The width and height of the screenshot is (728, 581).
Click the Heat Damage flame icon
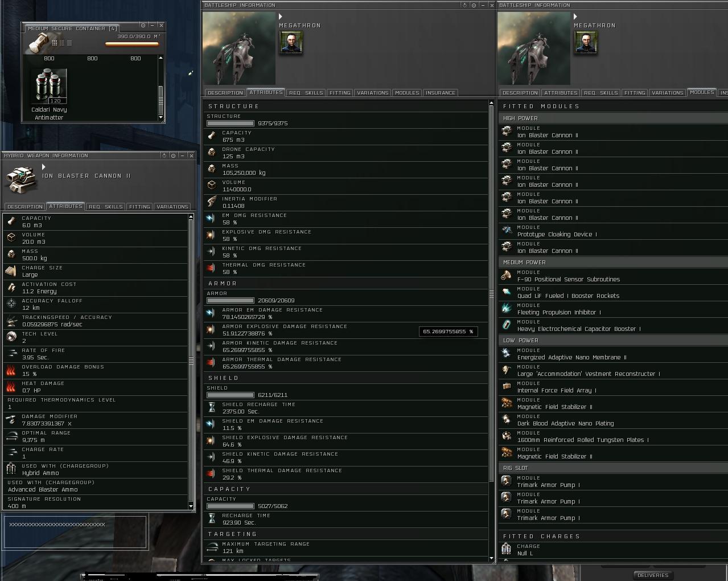point(11,386)
